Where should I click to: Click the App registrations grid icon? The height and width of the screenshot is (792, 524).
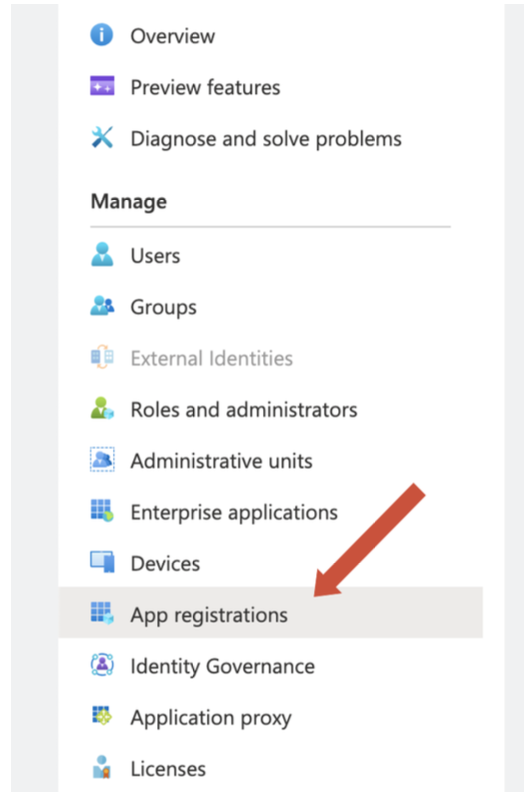point(102,613)
